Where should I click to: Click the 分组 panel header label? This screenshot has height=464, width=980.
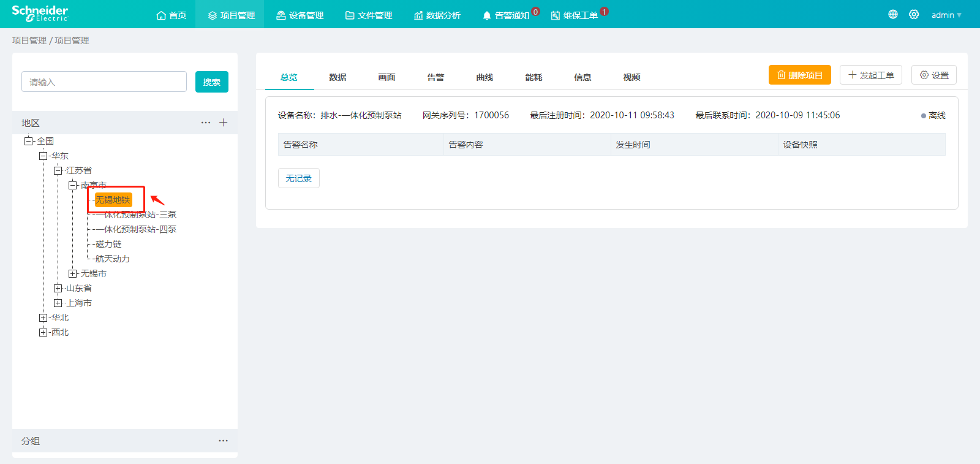[x=31, y=441]
